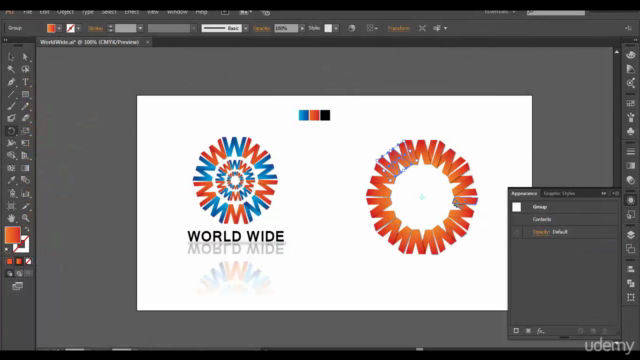
Task: Open the fill color dropdown in control bar
Action: [59, 28]
